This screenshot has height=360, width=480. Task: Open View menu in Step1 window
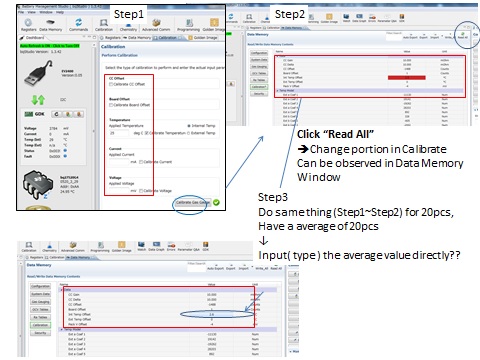pyautogui.click(x=31, y=12)
